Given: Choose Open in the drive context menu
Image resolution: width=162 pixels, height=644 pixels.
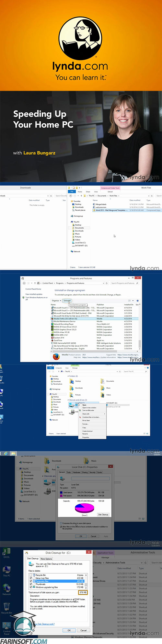Looking at the screenshot, I should point(85,405).
